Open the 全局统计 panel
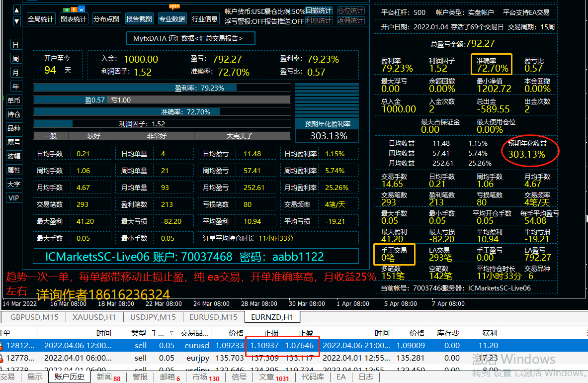The width and height of the screenshot is (588, 383). 41,19
